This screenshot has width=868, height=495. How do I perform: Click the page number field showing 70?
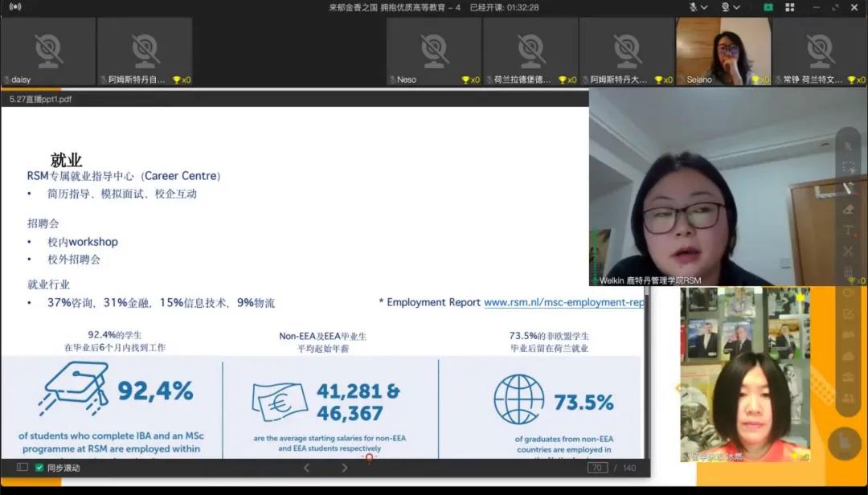click(x=596, y=467)
